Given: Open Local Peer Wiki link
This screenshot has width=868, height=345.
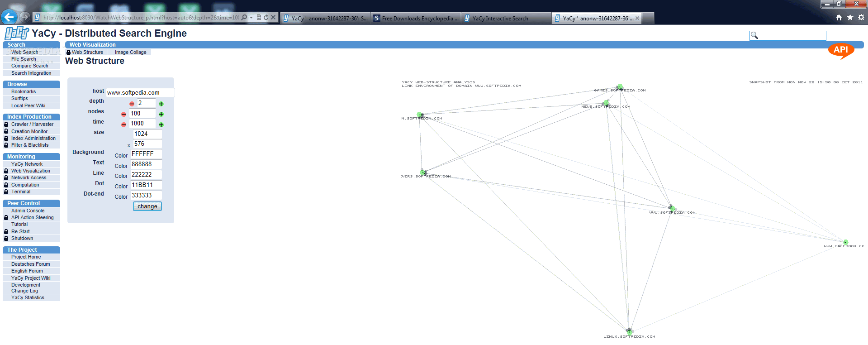Looking at the screenshot, I should point(28,105).
